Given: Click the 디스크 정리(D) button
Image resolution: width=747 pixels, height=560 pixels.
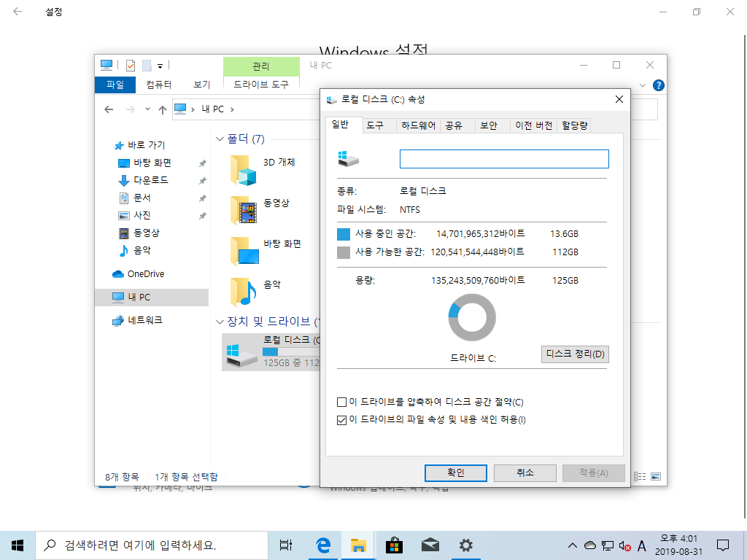Looking at the screenshot, I should (575, 354).
